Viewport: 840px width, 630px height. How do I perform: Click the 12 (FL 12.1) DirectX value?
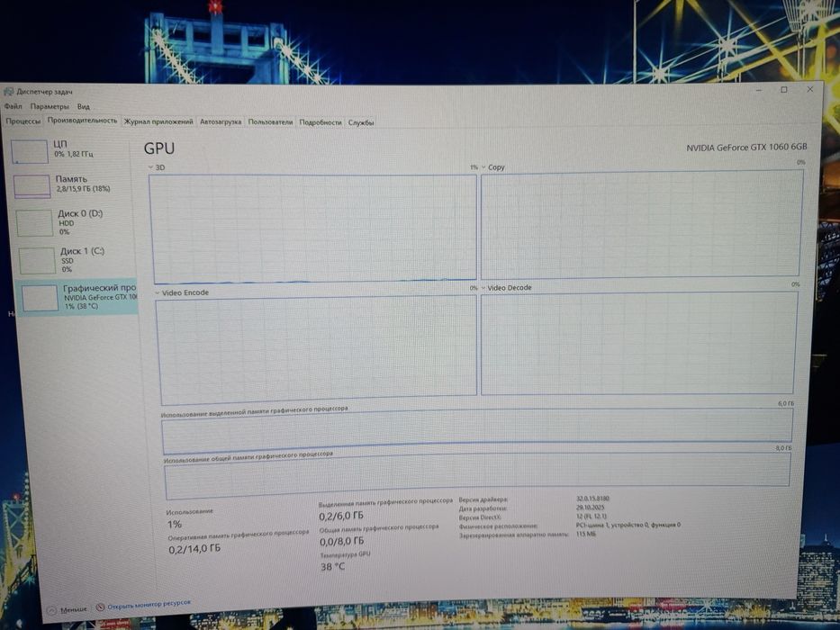[x=592, y=517]
